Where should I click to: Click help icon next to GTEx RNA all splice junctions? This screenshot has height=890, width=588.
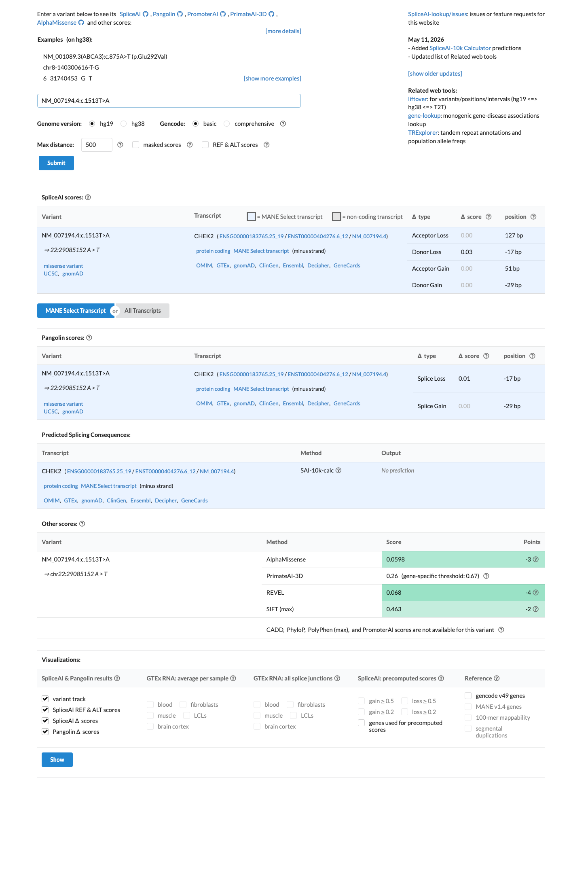click(337, 678)
